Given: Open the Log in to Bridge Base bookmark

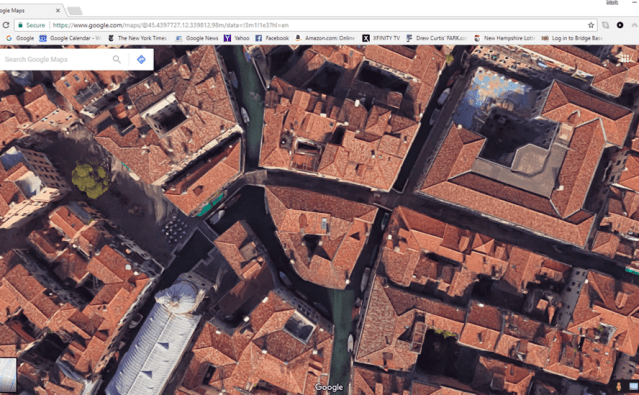Looking at the screenshot, I should pyautogui.click(x=572, y=38).
